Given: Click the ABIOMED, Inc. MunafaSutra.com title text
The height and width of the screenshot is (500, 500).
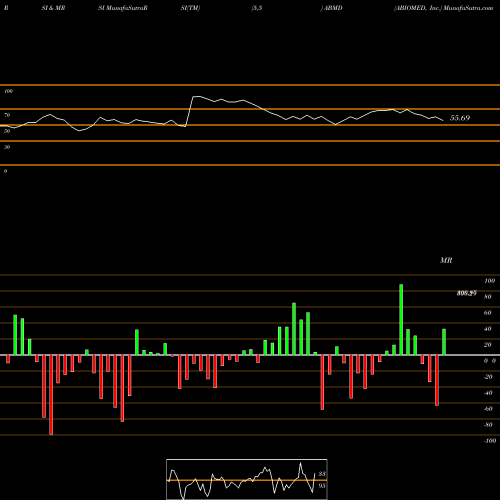Looking at the screenshot, I should (443, 8).
